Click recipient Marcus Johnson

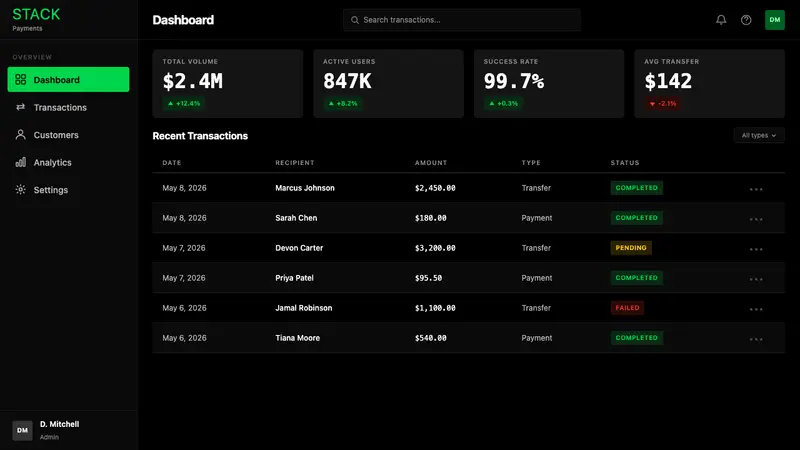pos(305,188)
